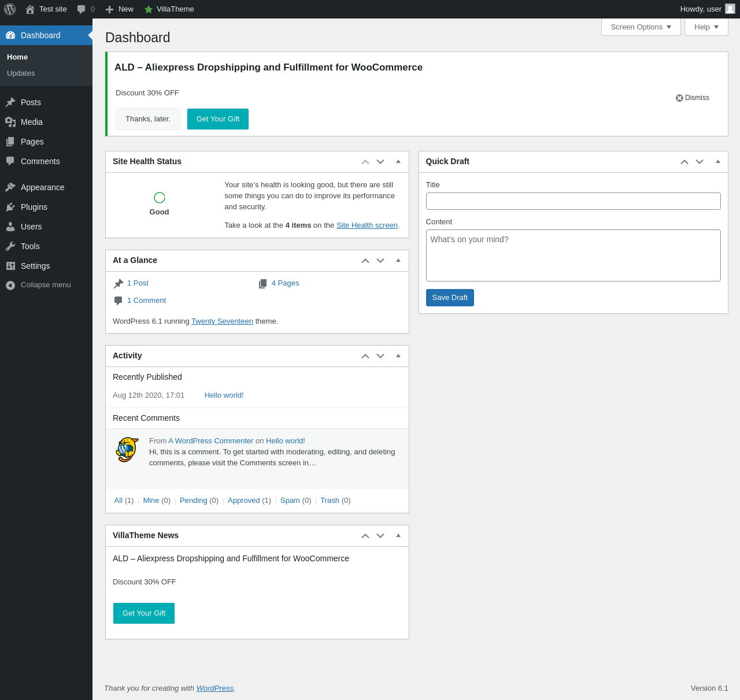
Task: Collapse the Activity panel
Action: click(x=398, y=355)
